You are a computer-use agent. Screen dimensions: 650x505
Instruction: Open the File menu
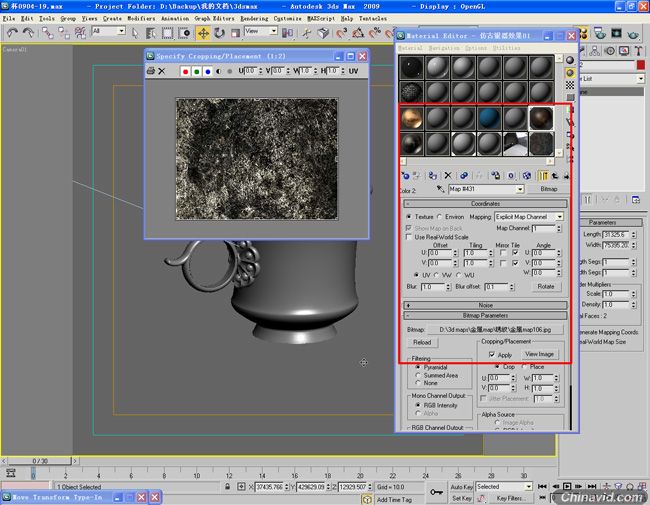[x=8, y=19]
